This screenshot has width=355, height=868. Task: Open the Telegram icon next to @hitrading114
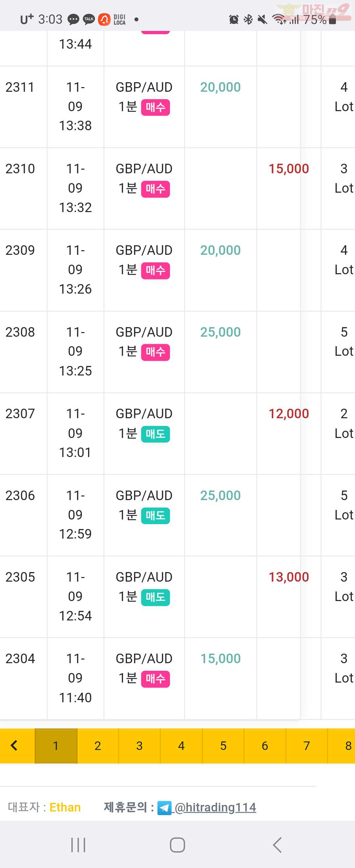coord(164,808)
